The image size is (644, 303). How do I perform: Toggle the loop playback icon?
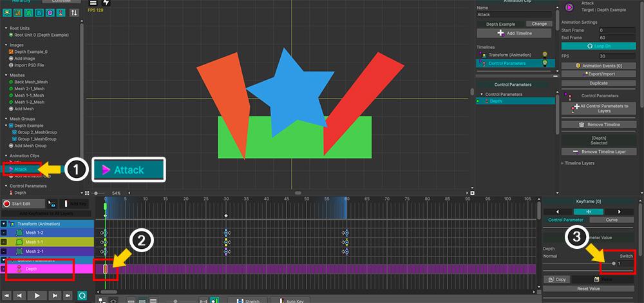(83, 295)
